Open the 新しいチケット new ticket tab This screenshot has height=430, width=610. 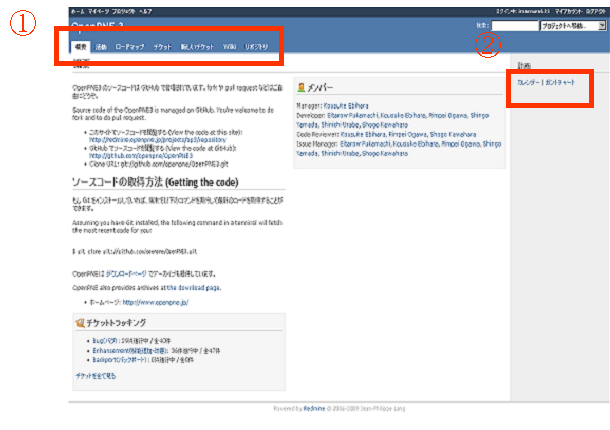(197, 47)
